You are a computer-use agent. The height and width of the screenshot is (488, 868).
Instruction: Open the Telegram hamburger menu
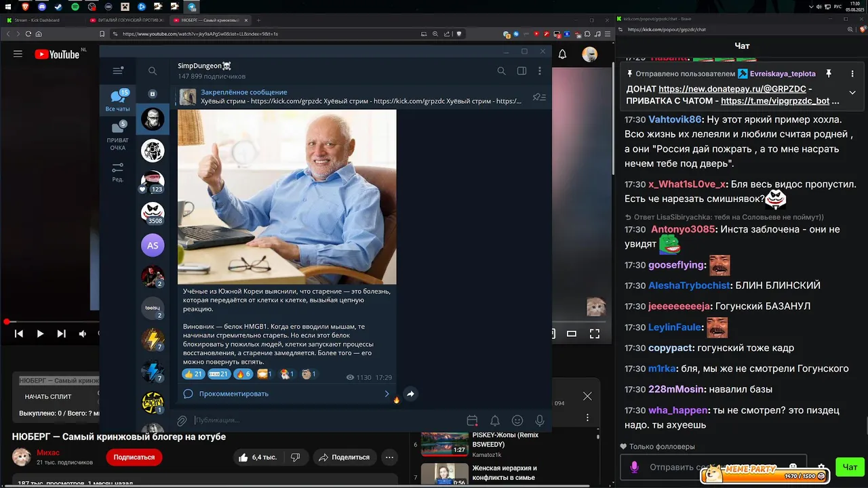pos(118,70)
